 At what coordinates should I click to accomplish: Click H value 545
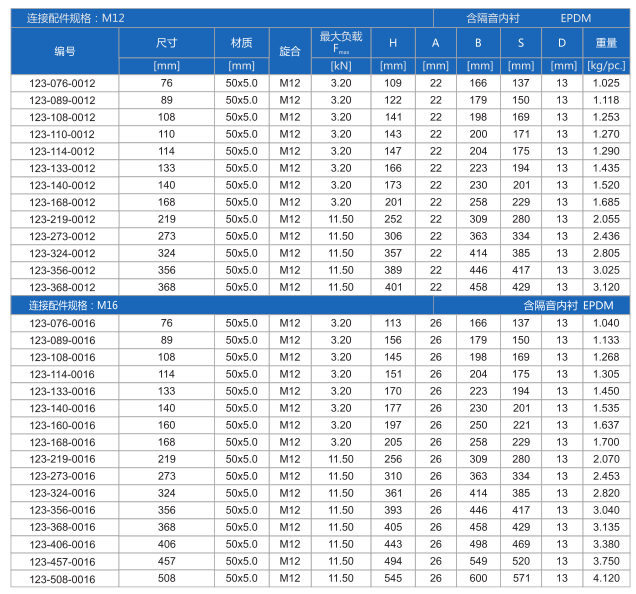pos(393,578)
